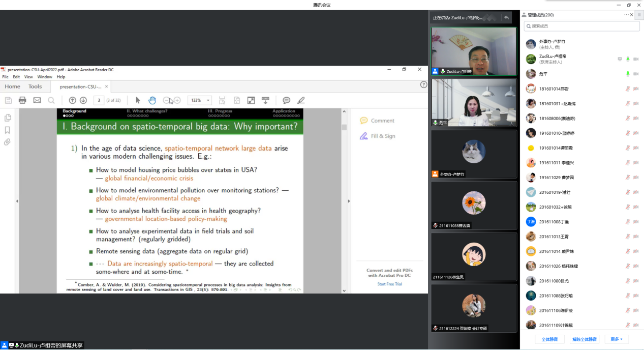Toggle microphone for 危平 in member list
This screenshot has width=644, height=350.
tap(628, 74)
